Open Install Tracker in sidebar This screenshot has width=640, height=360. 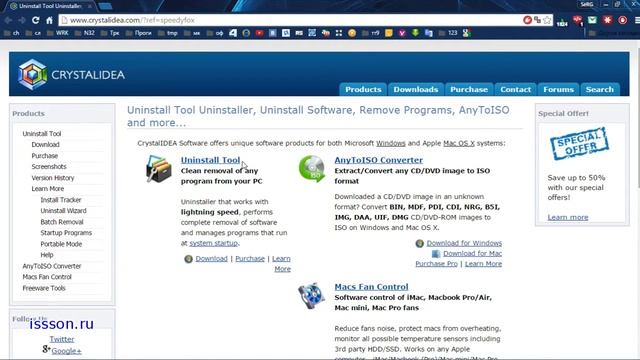(60, 200)
